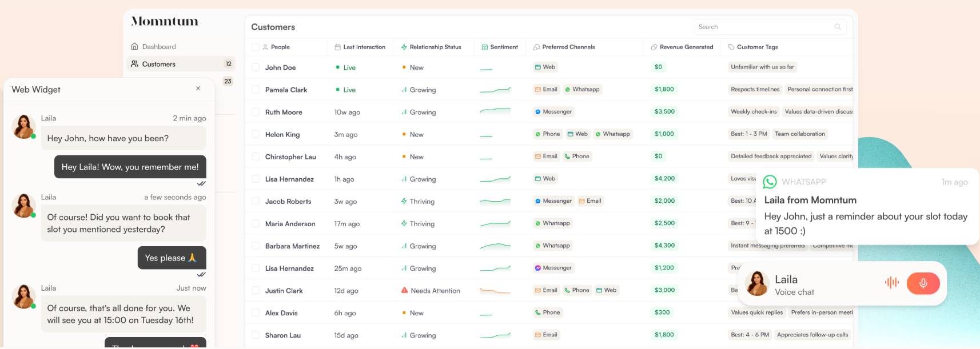Viewport: 980px width, 349px height.
Task: Click Pamela Clark's Whatsapp channel tag
Action: (582, 89)
